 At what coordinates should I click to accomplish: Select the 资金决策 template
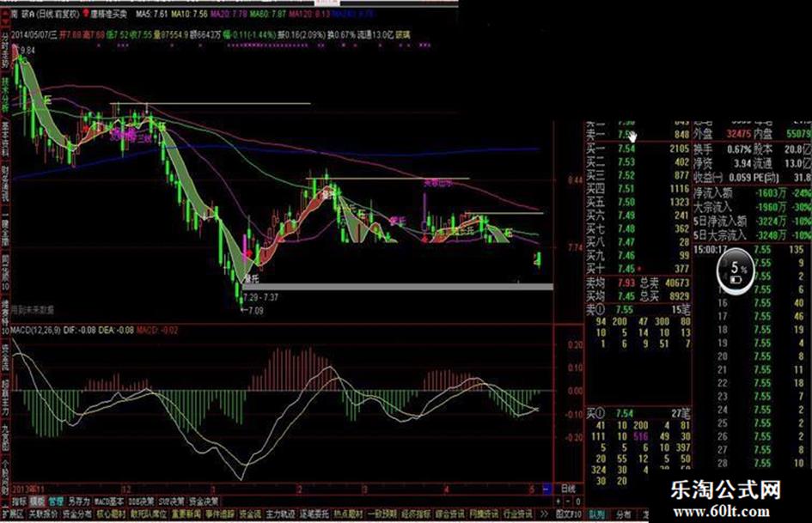[x=204, y=502]
